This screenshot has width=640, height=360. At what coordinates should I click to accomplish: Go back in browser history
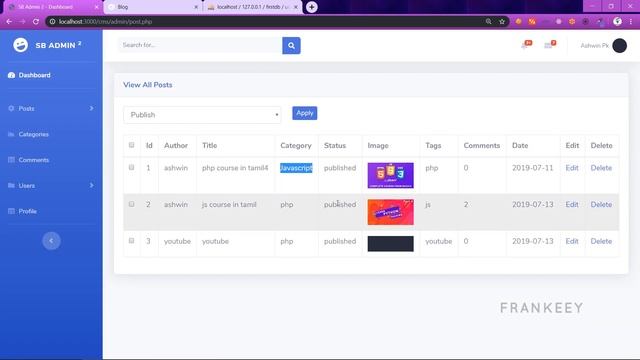(9, 22)
